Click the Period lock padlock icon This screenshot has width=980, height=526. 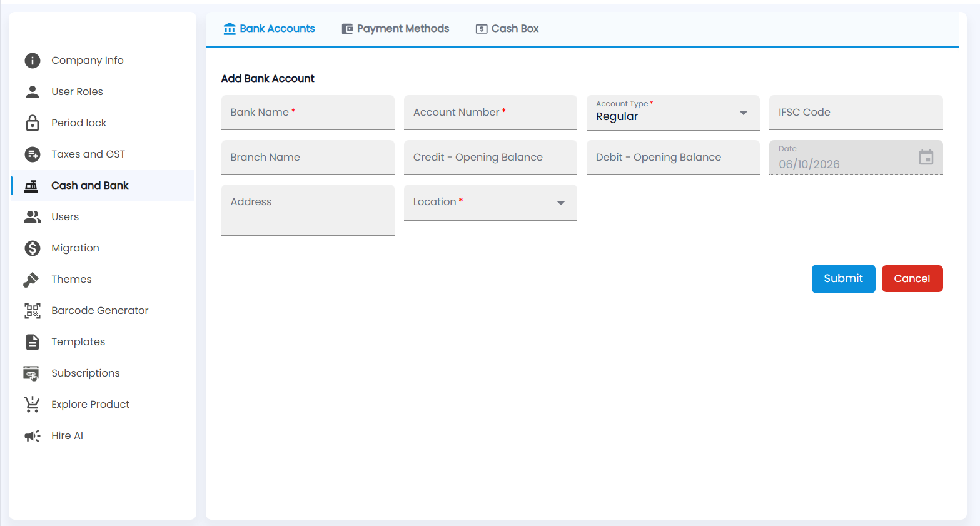[33, 123]
